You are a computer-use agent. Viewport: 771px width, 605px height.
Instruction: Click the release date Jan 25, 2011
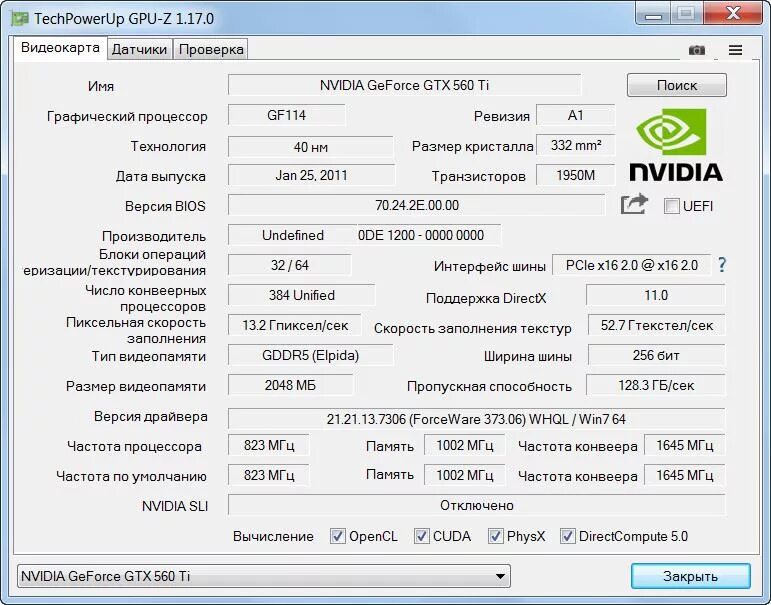[311, 175]
